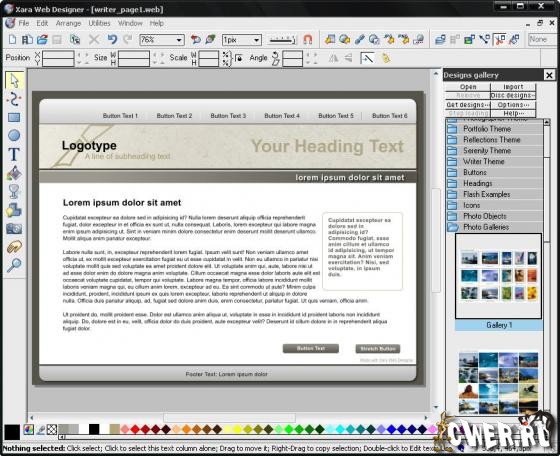Open the Window menu
Viewport: 560px width, 456px height.
130,23
